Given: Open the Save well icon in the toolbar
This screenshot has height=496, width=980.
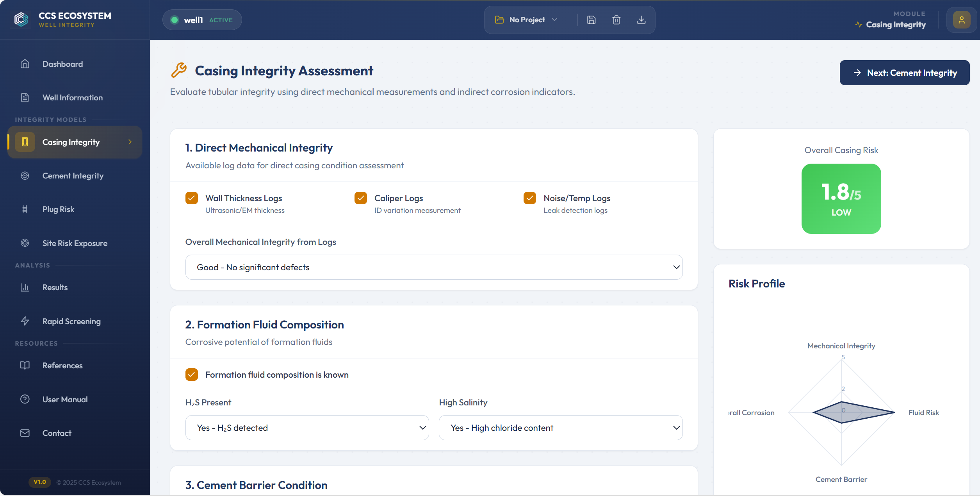Looking at the screenshot, I should 591,20.
